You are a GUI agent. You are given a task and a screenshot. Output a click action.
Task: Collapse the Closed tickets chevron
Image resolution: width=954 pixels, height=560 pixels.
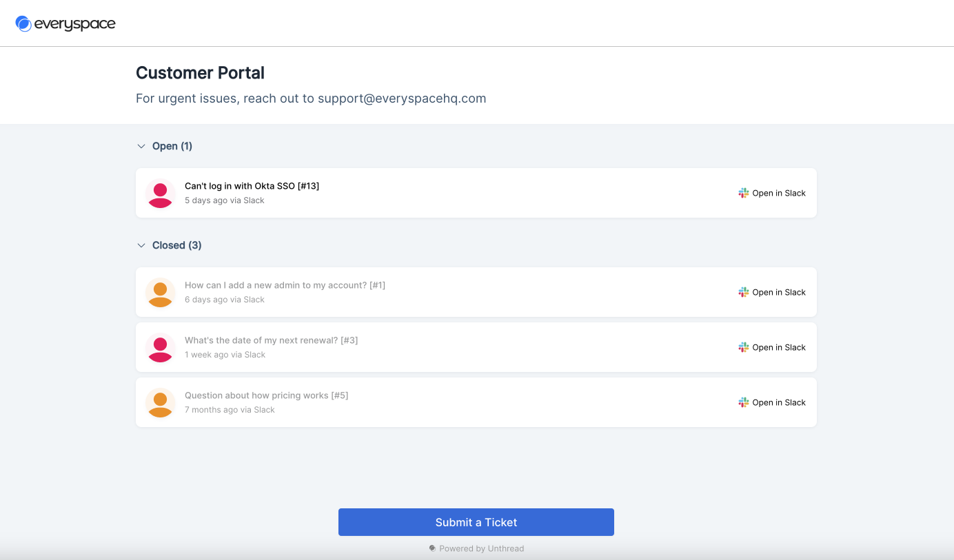[x=141, y=246]
